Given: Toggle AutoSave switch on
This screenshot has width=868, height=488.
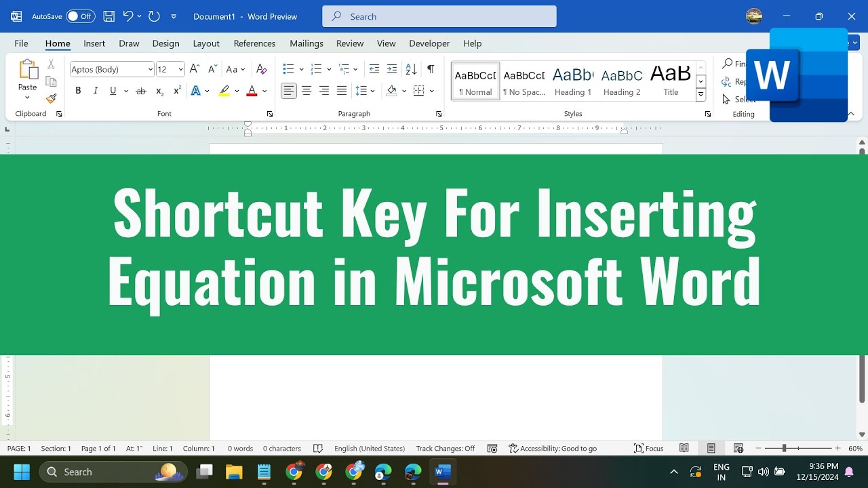Looking at the screenshot, I should click(x=80, y=16).
